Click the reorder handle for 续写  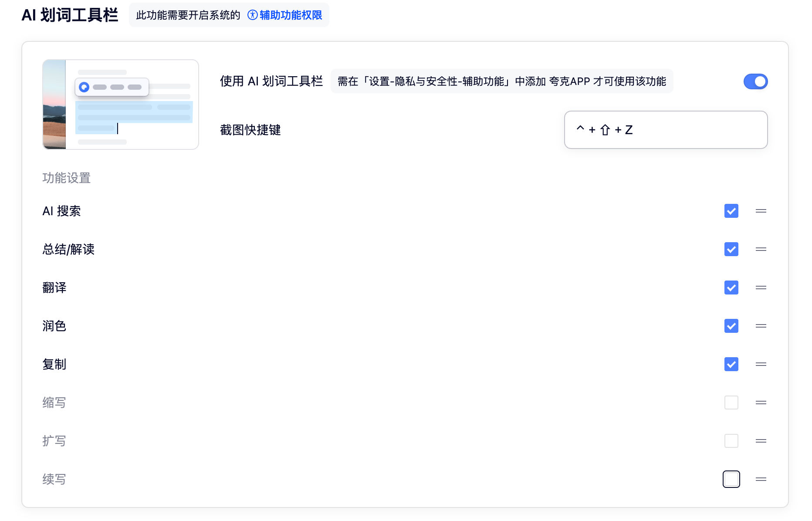point(761,479)
